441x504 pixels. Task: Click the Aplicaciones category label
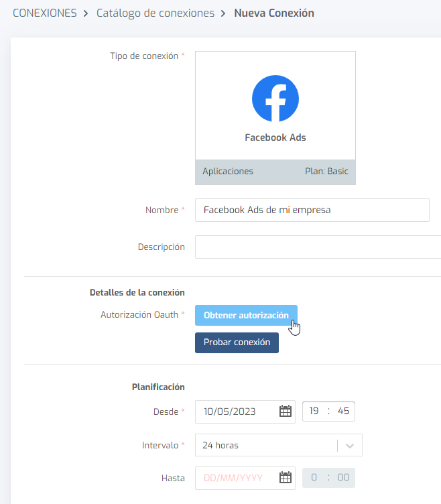(x=228, y=172)
